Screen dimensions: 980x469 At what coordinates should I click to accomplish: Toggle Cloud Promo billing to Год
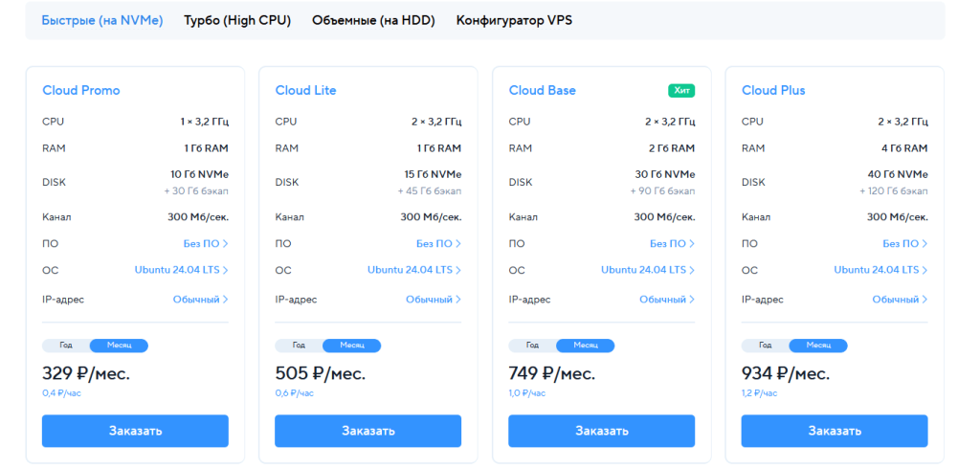tap(66, 346)
